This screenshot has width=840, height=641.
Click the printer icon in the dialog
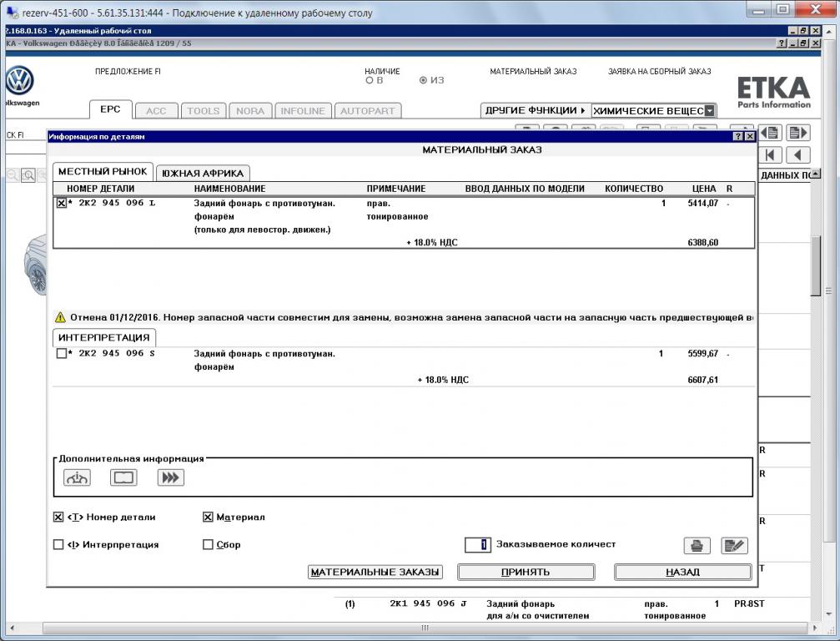pos(697,546)
